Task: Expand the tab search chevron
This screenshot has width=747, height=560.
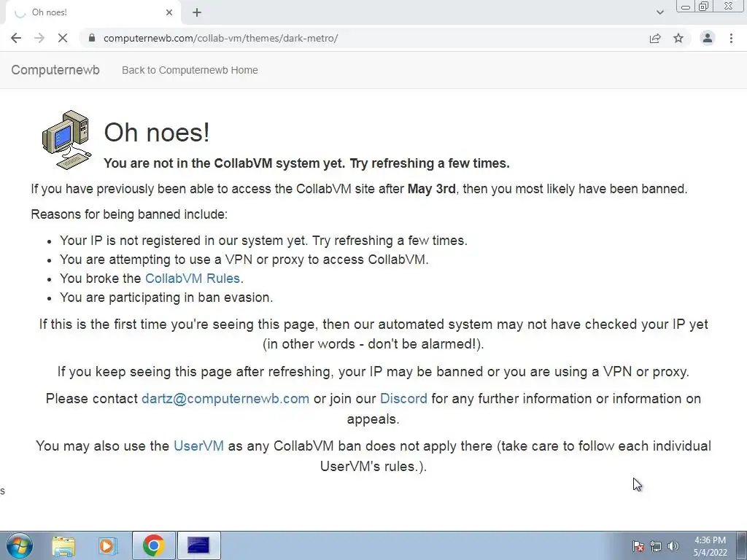Action: [659, 12]
